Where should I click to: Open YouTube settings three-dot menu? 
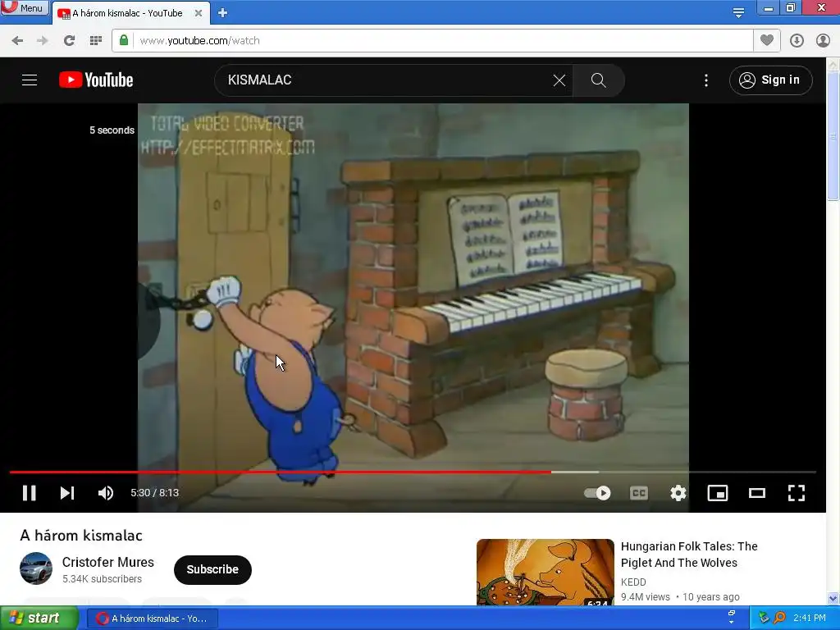click(706, 80)
